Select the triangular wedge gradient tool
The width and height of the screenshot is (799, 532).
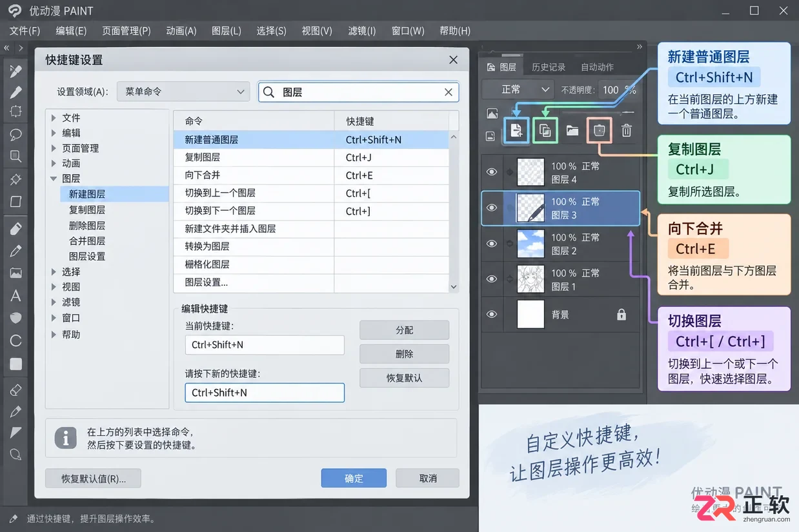[15, 432]
